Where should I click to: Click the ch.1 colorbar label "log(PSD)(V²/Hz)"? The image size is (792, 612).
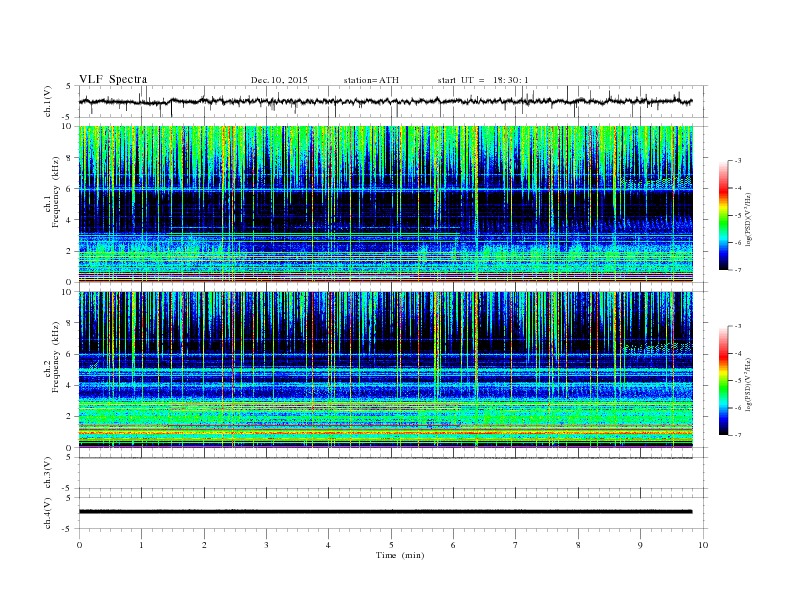(x=750, y=219)
